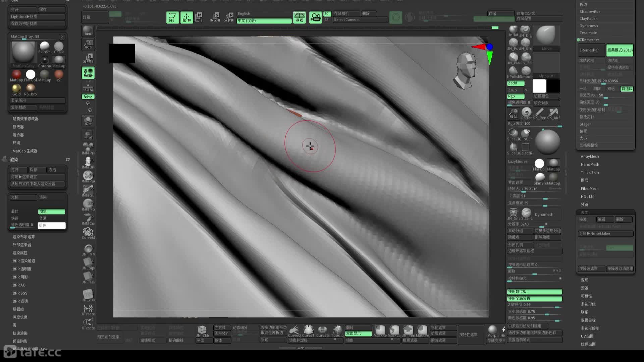
Task: Select the hPolish brush
Action: (513, 72)
